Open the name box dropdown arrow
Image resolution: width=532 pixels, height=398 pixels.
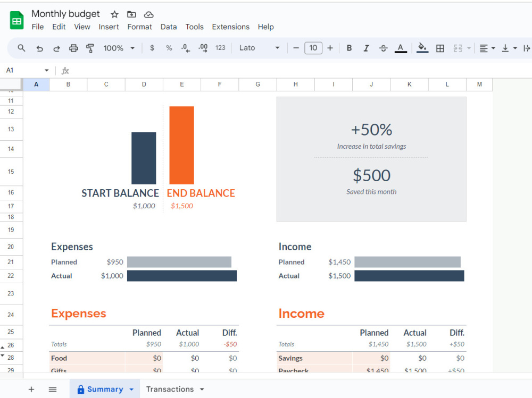(46, 70)
